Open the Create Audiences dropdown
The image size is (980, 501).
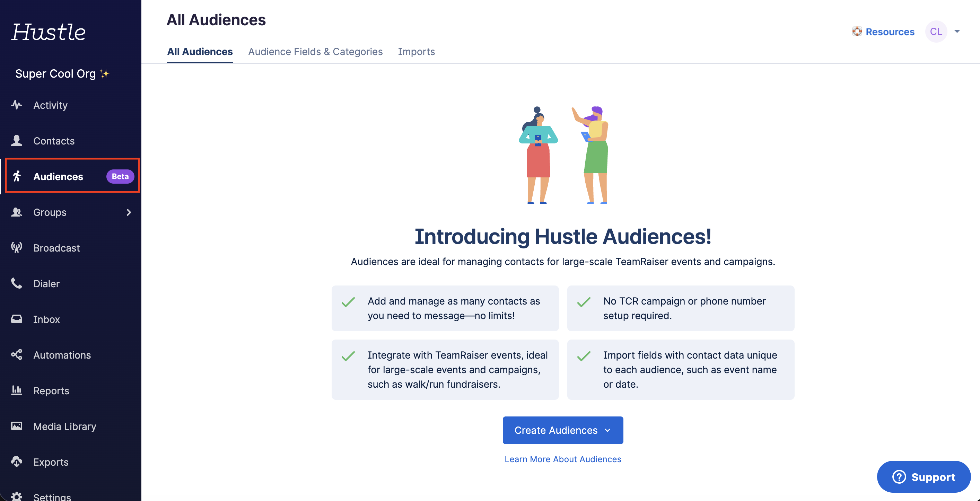click(x=563, y=430)
